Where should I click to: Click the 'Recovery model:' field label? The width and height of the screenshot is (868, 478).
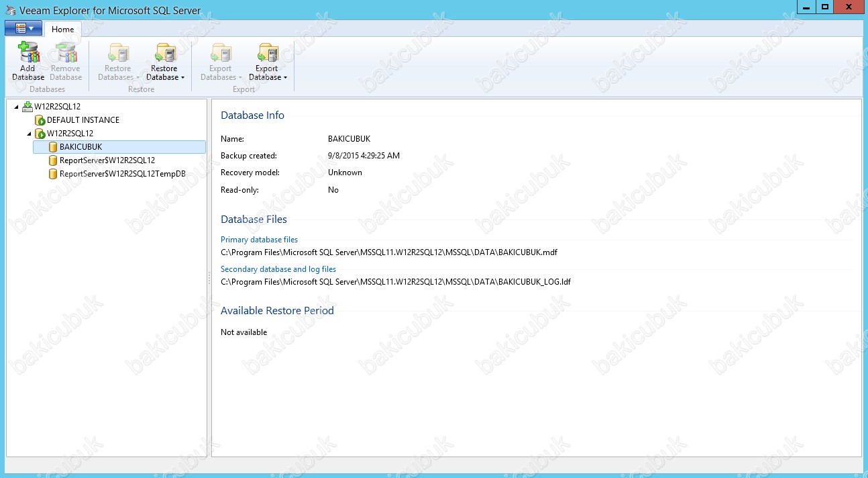[250, 173]
